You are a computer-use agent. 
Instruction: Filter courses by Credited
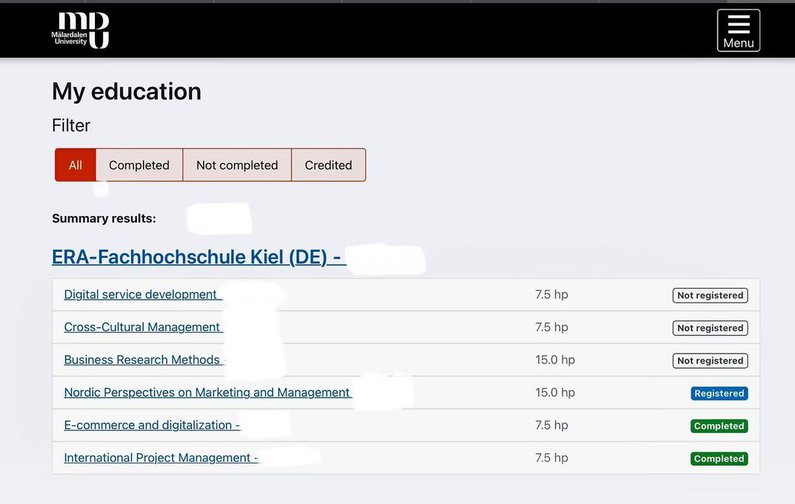328,165
